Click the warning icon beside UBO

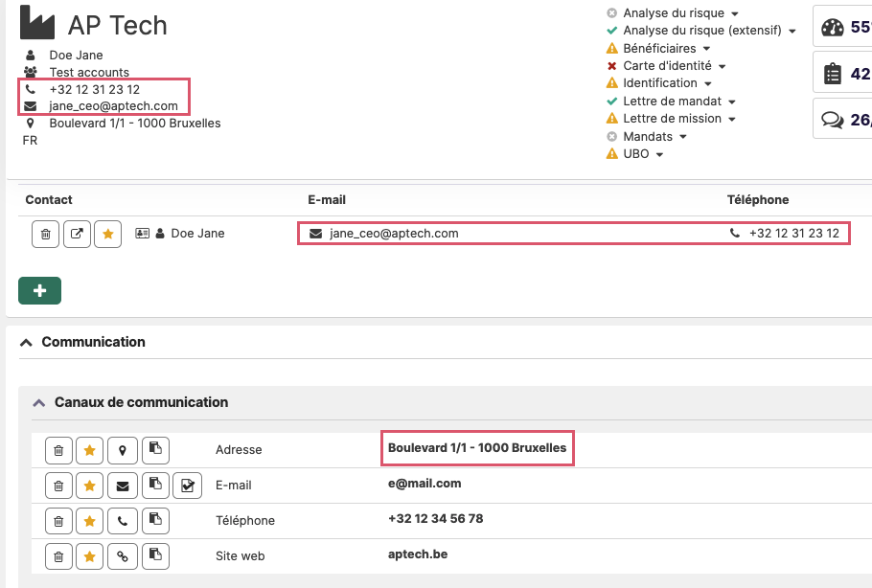611,154
